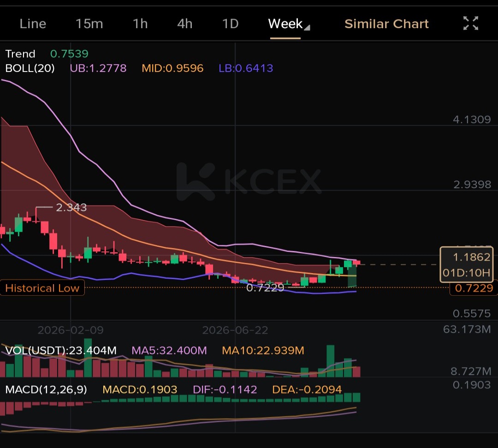This screenshot has height=448, width=498.
Task: Click the MID:0.9596 value
Action: (172, 68)
